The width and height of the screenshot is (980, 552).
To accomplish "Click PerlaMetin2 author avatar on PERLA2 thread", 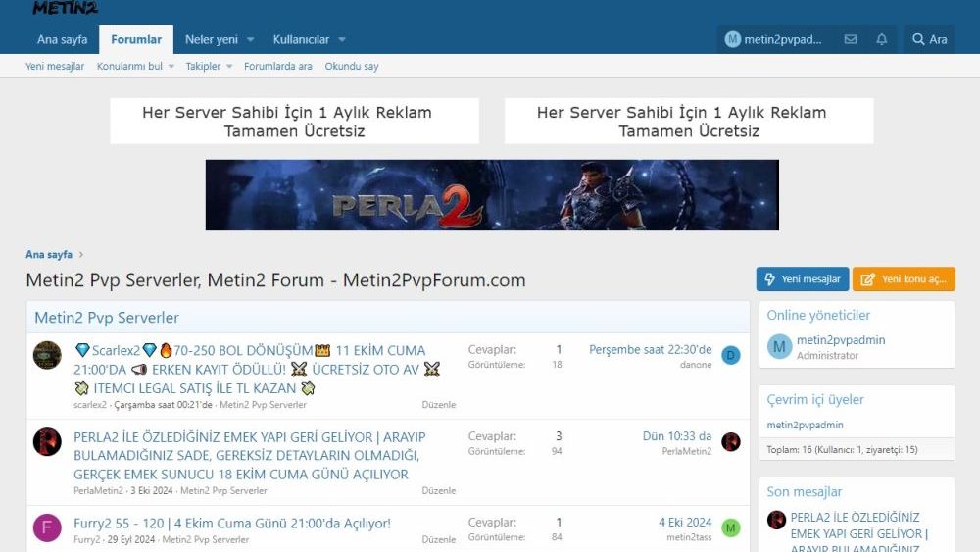I will [x=47, y=442].
